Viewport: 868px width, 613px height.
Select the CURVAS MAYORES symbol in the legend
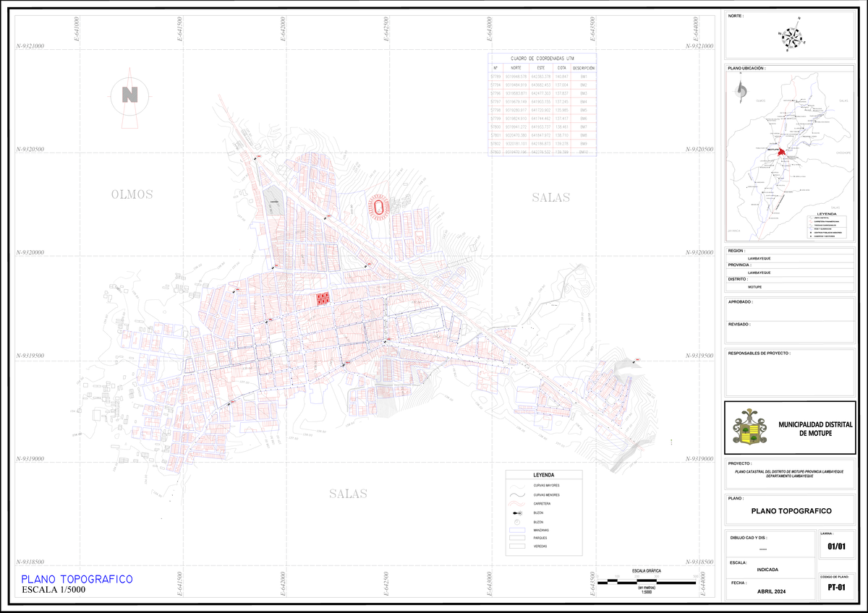pos(516,486)
